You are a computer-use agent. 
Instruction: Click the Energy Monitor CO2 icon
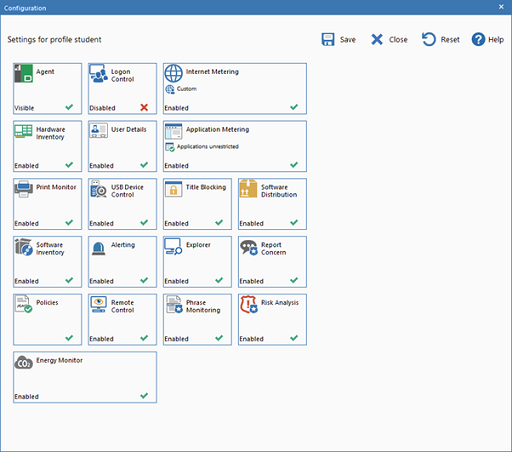pyautogui.click(x=23, y=362)
